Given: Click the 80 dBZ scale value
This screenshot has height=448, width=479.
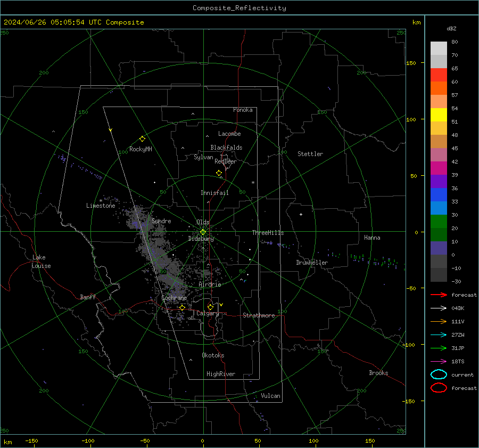Looking at the screenshot, I should pos(455,42).
